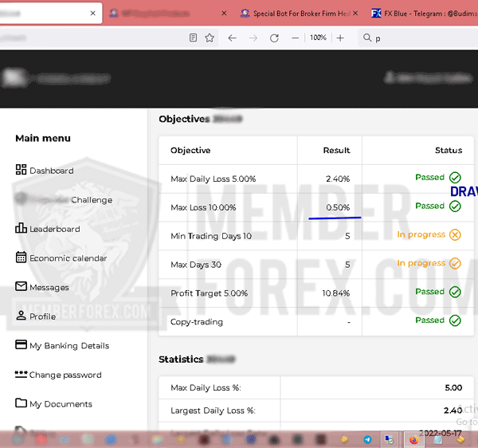Click the My Banking Details card icon
This screenshot has width=478, height=448.
22,345
